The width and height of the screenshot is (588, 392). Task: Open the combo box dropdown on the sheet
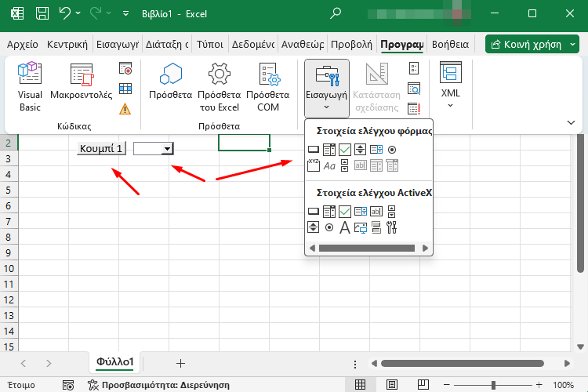pyautogui.click(x=167, y=148)
